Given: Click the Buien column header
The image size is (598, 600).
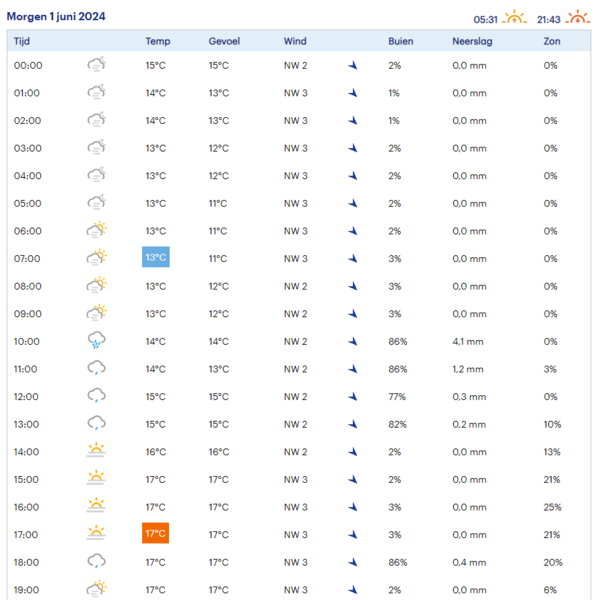Looking at the screenshot, I should [x=401, y=41].
